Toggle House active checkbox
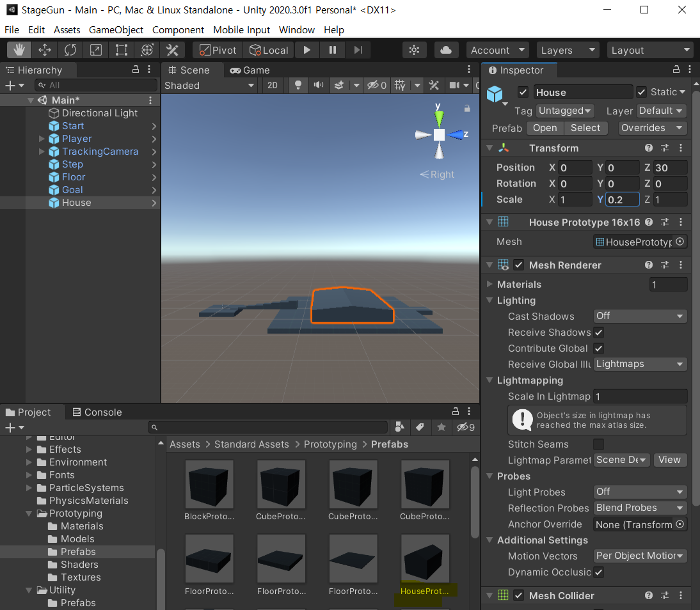 coord(523,92)
